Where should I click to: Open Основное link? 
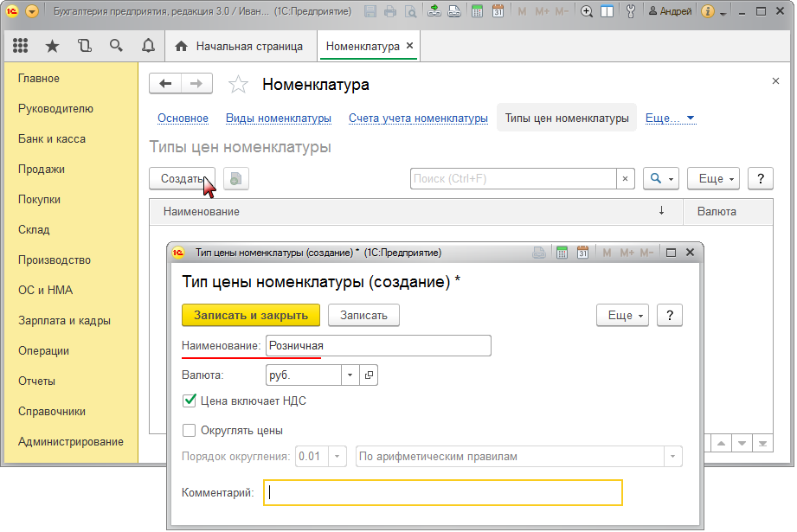pyautogui.click(x=183, y=119)
